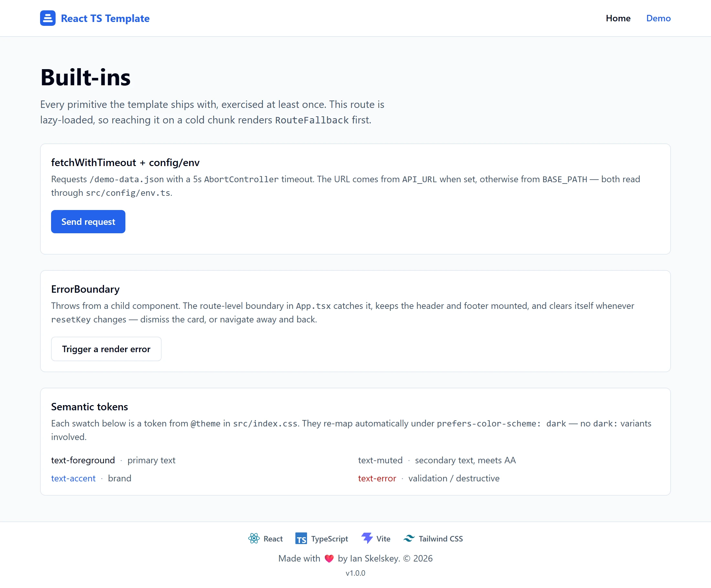711x588 pixels.
Task: Click the src/index.css code text
Action: [265, 424]
